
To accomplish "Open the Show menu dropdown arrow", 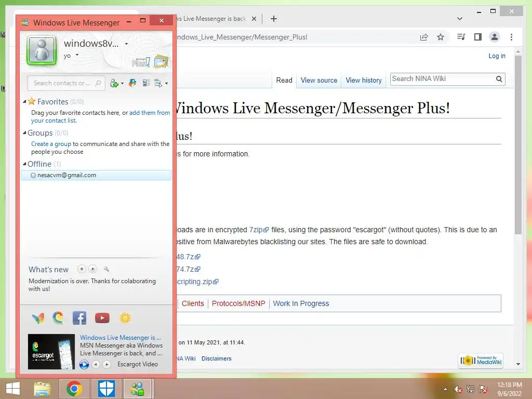I will tap(166, 84).
